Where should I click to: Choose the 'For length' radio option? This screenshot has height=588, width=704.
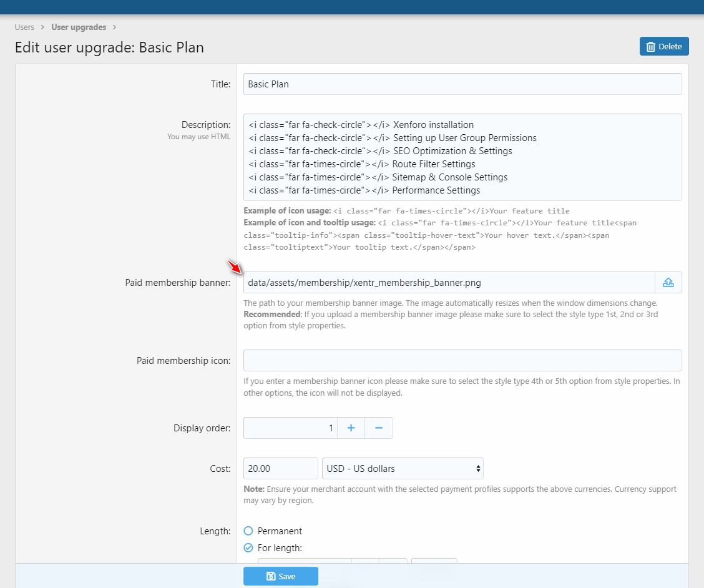pyautogui.click(x=248, y=548)
